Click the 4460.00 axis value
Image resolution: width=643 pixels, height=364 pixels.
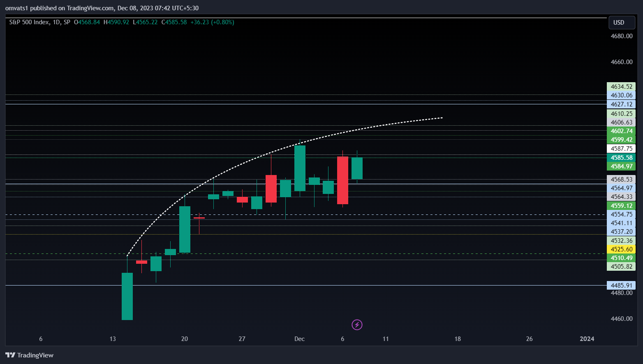coord(622,319)
